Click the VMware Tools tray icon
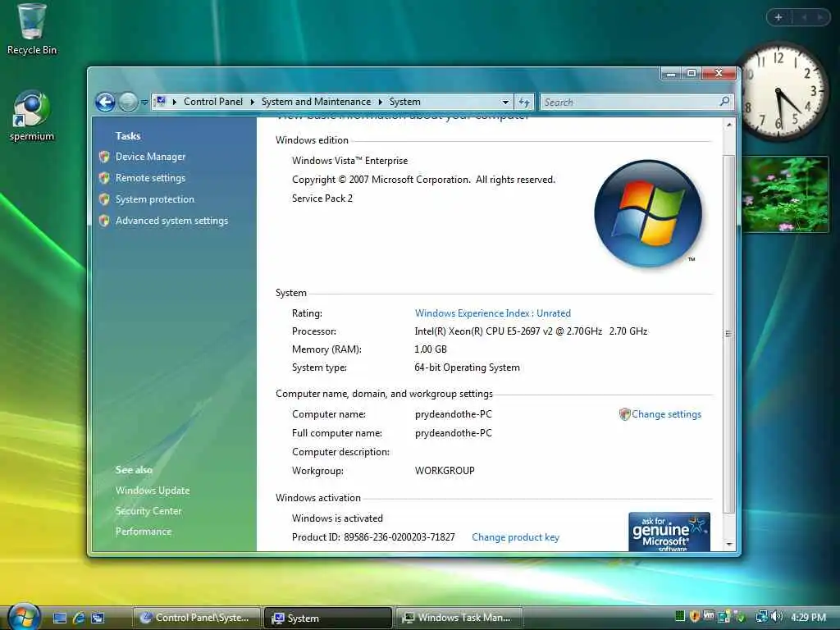This screenshot has height=630, width=840. (709, 617)
